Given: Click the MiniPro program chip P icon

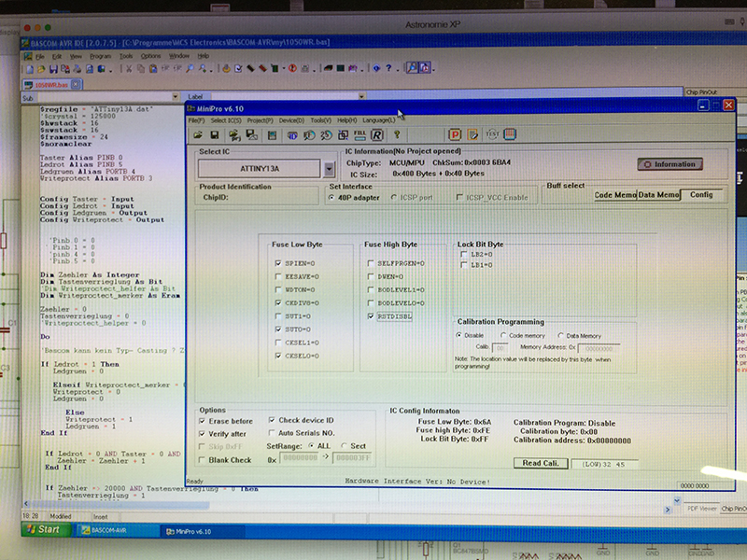Looking at the screenshot, I should click(455, 134).
